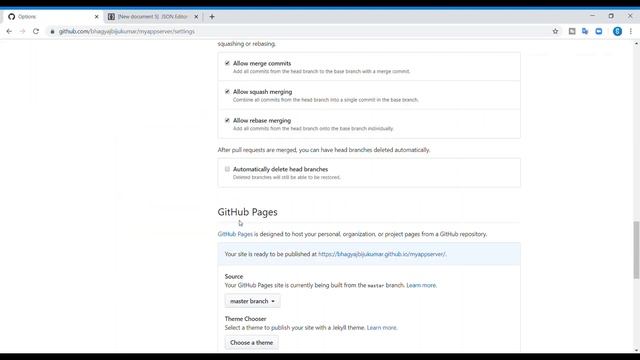Uncheck Allow merge commits
Screen dimensions: 640x360
pos(227,63)
